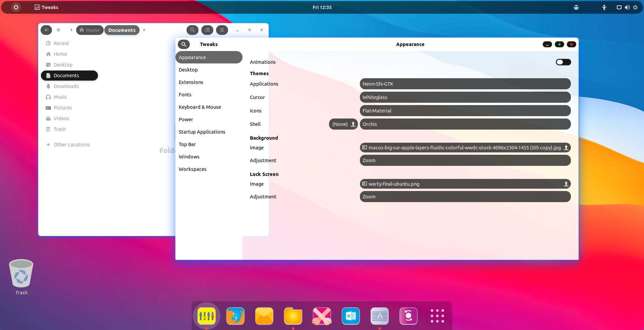Click the screen icon in top bar
Image resolution: width=644 pixels, height=330 pixels.
[619, 7]
